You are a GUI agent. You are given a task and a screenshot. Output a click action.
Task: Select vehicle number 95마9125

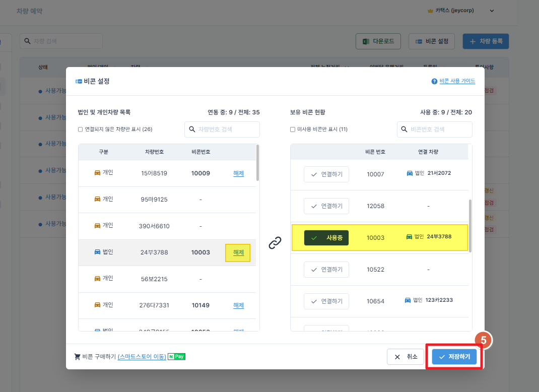click(x=154, y=200)
